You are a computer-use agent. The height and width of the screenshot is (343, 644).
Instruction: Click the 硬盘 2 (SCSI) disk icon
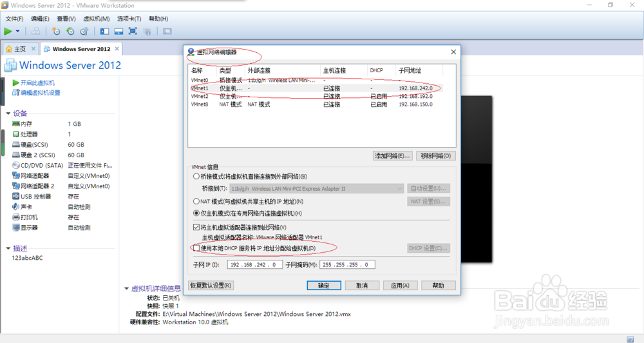coord(16,155)
